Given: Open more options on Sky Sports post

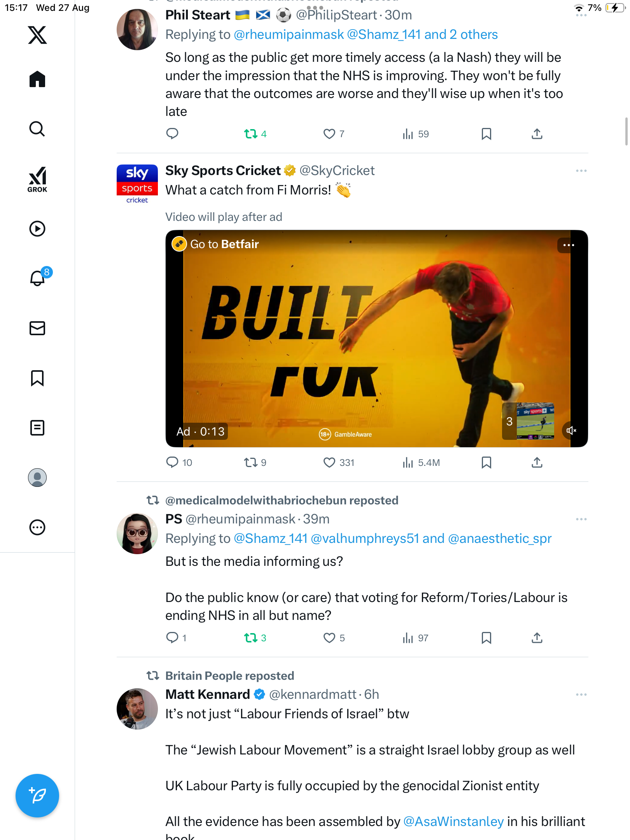Looking at the screenshot, I should (581, 171).
